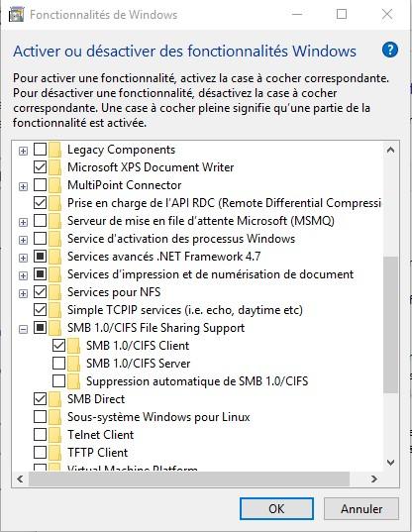Expand the Legacy Components tree node

coord(23,151)
